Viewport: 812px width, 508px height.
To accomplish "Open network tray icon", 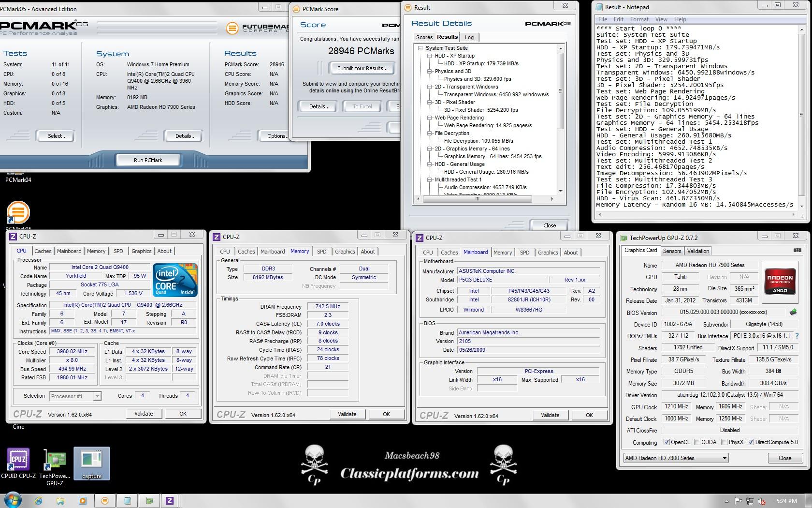I will click(750, 501).
